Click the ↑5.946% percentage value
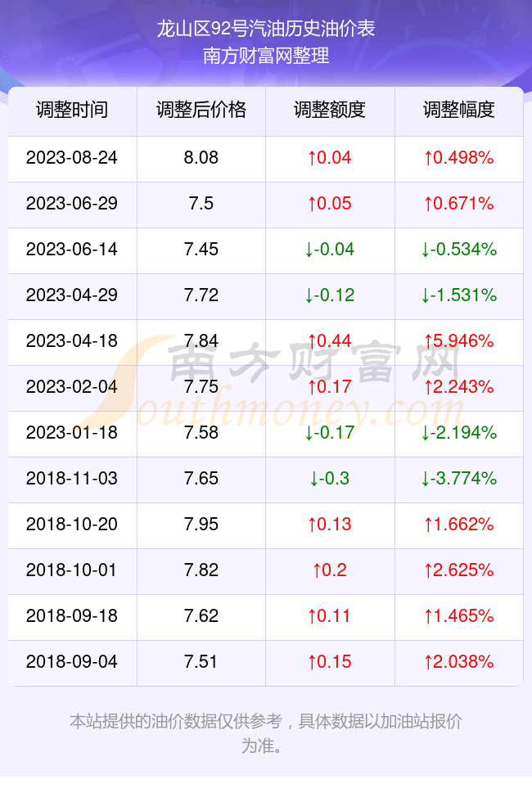The width and height of the screenshot is (532, 802). click(x=459, y=341)
